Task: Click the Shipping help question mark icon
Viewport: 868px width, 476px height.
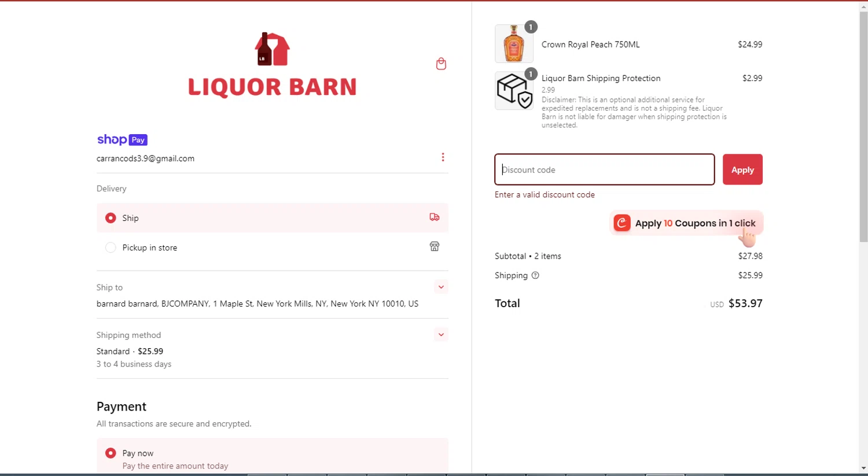Action: point(535,275)
